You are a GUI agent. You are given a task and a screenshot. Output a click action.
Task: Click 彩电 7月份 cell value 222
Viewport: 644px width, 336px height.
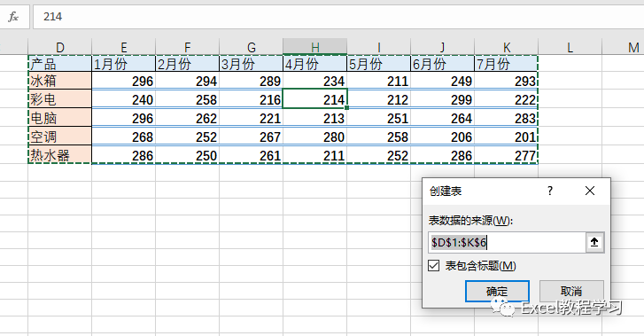507,98
